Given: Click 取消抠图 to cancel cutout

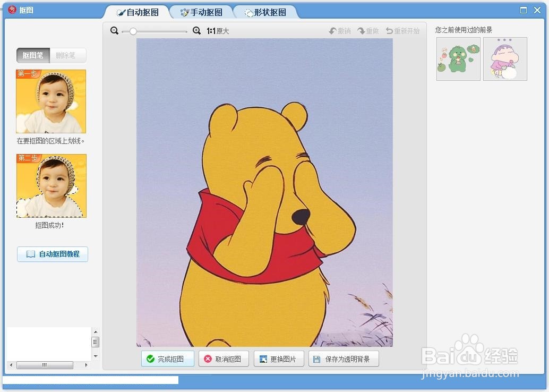Looking at the screenshot, I should coord(224,359).
